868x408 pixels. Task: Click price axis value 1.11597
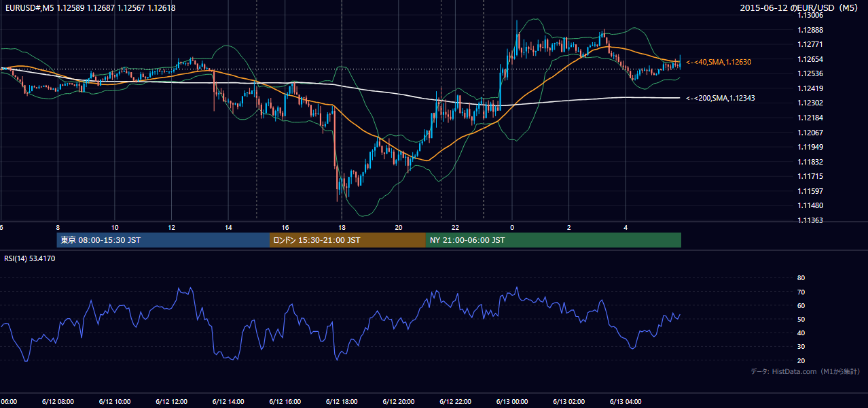810,191
